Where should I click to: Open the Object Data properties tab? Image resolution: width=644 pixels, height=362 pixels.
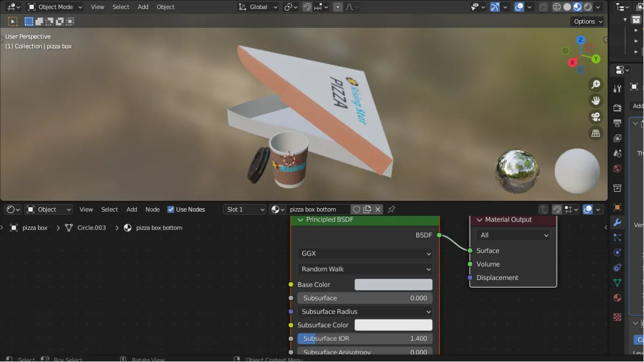point(617,282)
